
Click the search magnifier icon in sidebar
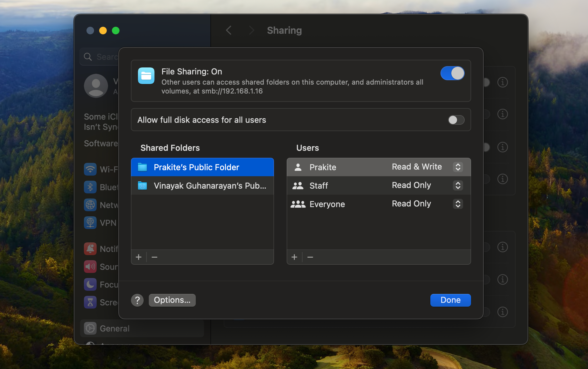[88, 57]
